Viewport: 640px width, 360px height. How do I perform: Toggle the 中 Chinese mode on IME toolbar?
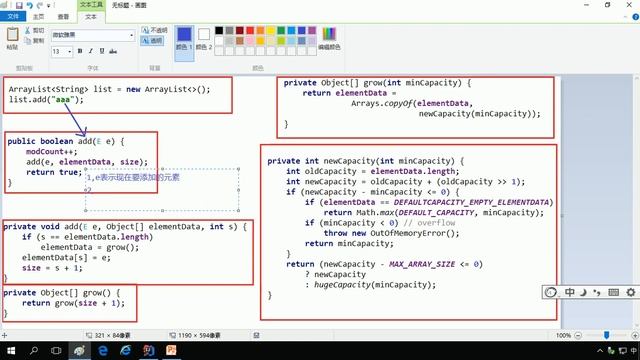click(x=569, y=292)
